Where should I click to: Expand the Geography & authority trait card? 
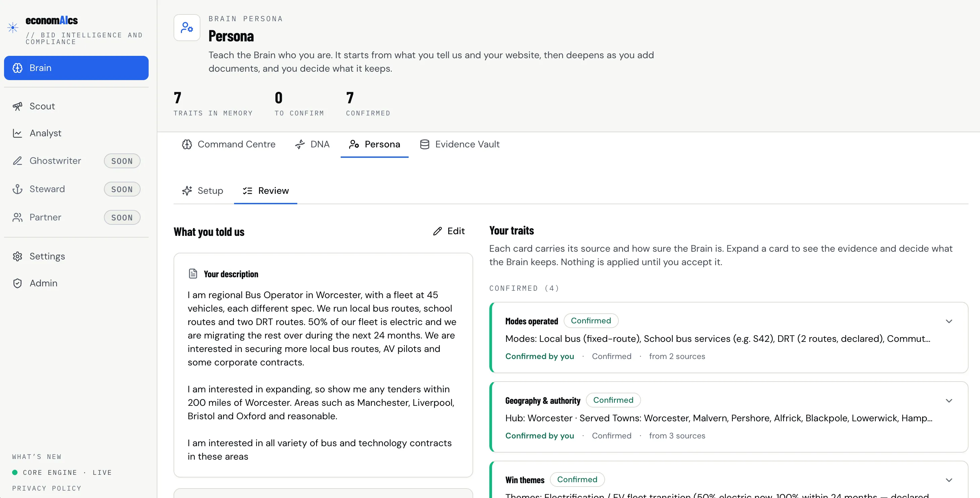pos(949,401)
